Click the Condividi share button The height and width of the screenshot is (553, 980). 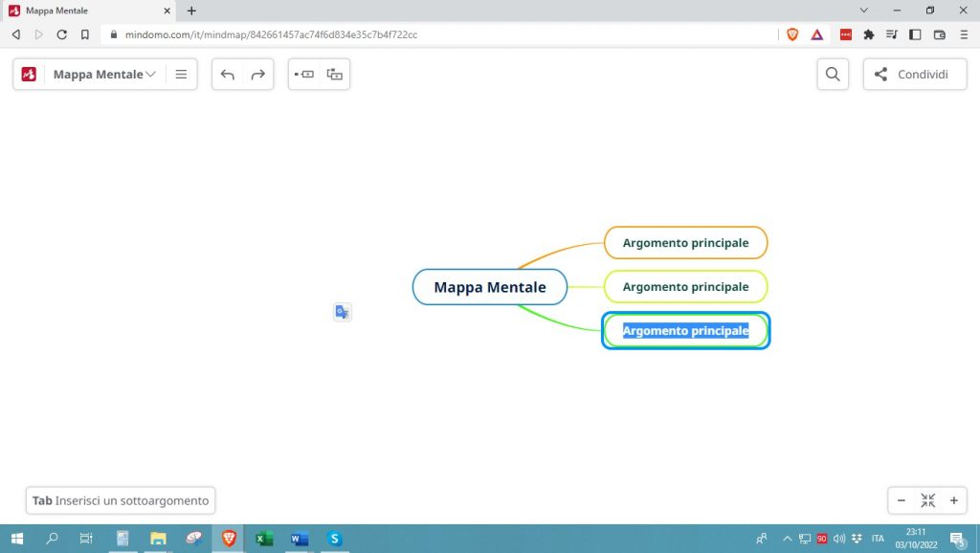point(913,75)
